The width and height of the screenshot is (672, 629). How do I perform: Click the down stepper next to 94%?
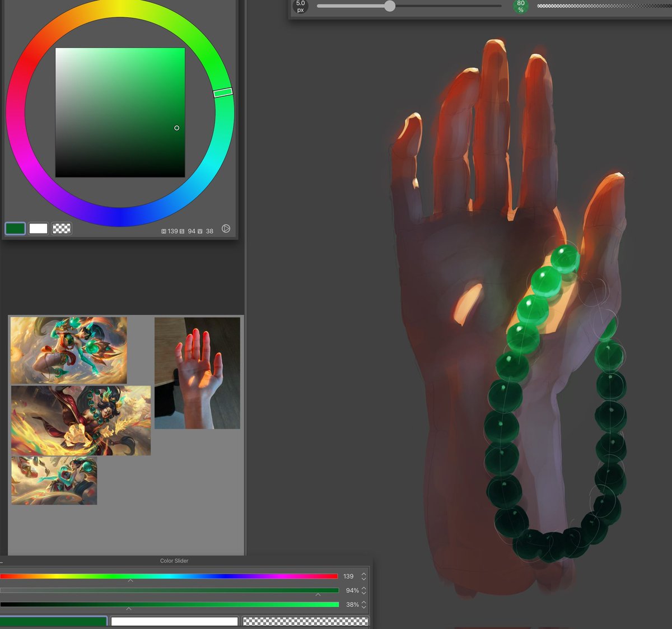(363, 593)
